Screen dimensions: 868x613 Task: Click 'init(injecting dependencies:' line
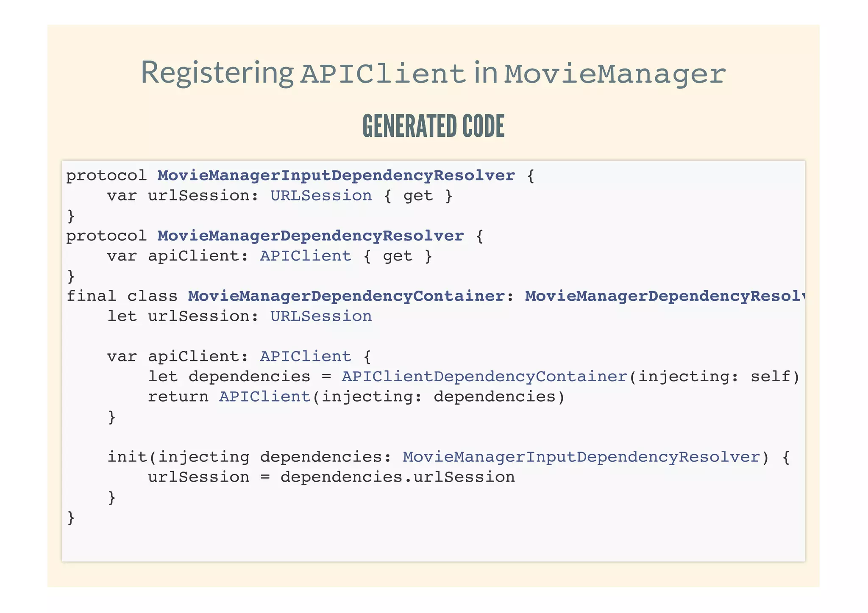[448, 457]
